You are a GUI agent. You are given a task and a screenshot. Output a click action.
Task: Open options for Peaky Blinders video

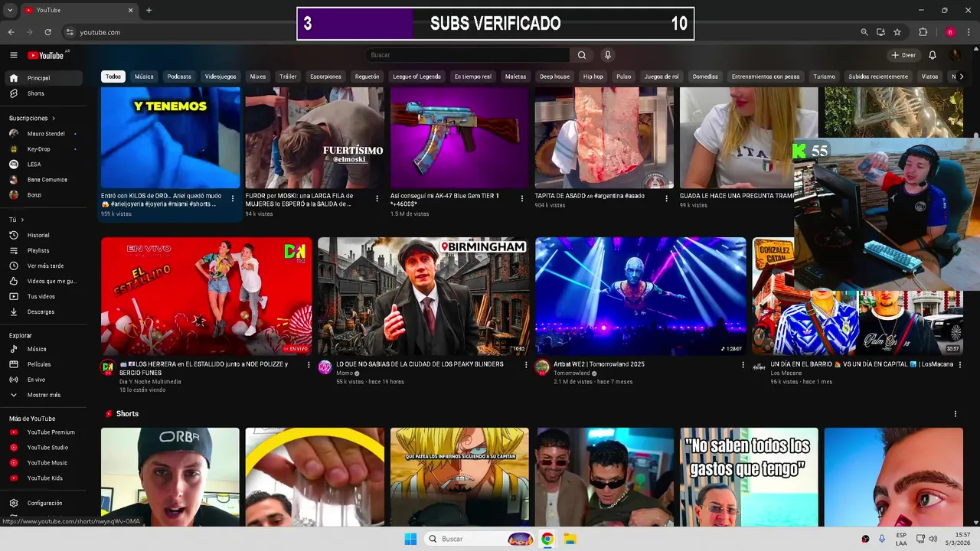coord(526,365)
